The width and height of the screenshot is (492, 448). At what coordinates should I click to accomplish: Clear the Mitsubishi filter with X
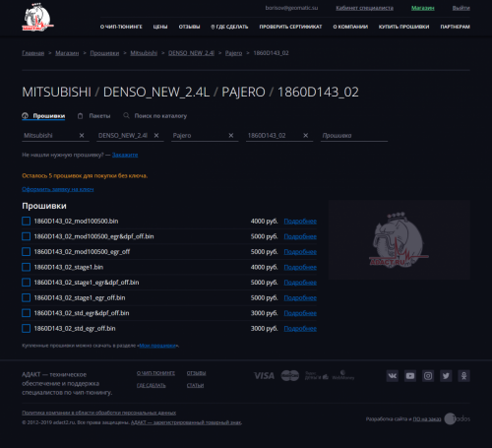[x=82, y=135]
